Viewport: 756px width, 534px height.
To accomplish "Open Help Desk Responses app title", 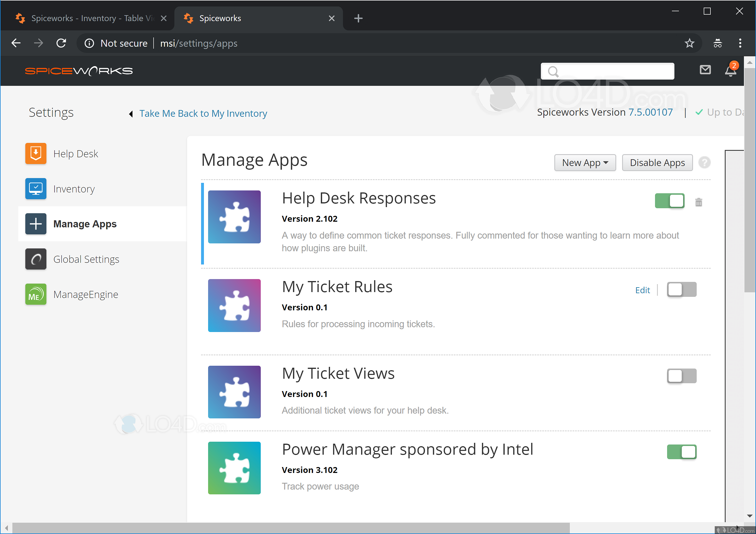I will pyautogui.click(x=359, y=198).
